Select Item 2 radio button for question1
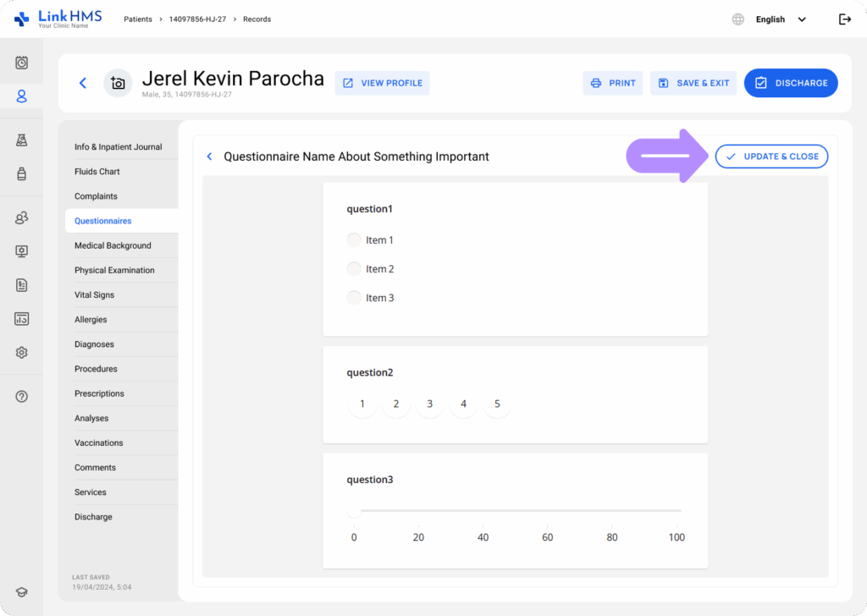 [354, 269]
